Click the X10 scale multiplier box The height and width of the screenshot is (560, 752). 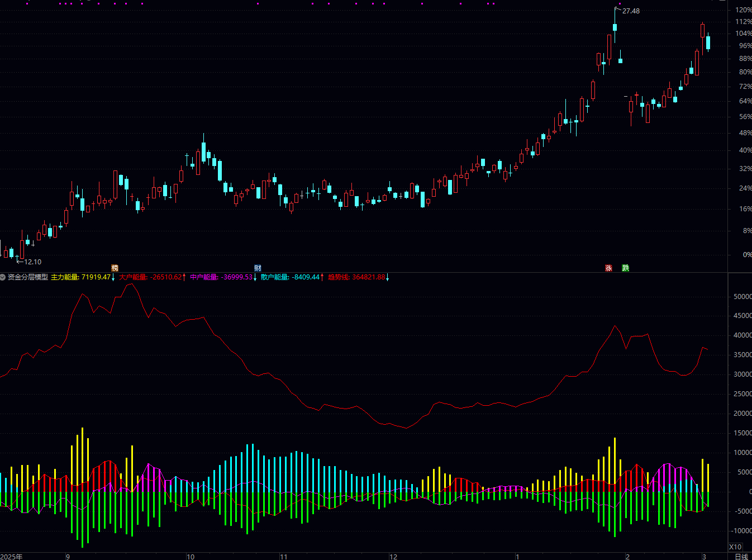(735, 547)
